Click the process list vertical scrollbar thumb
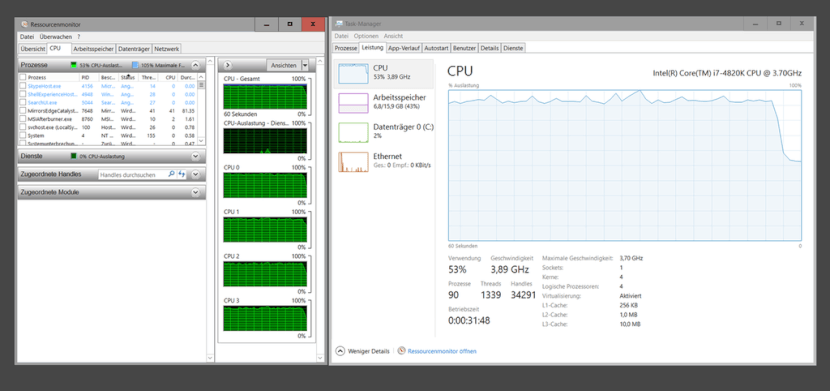 pos(202,85)
